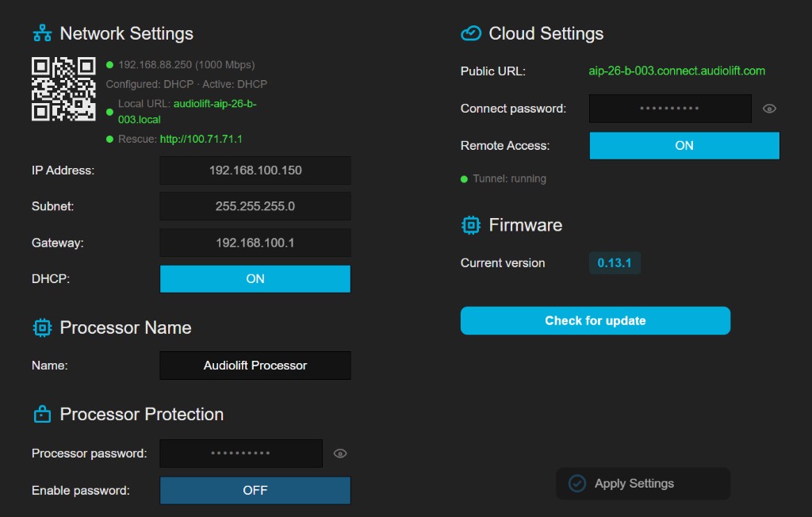Viewport: 812px width, 517px height.
Task: Click the IP Address input field
Action: [x=255, y=170]
